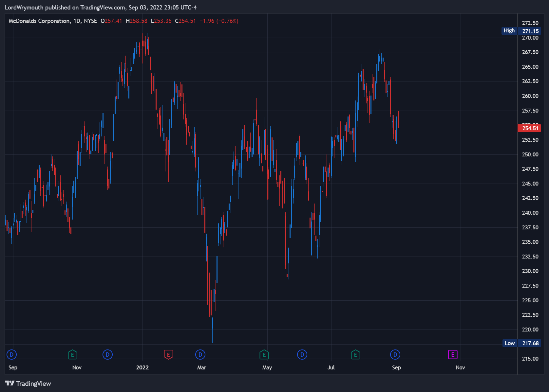Click the 227.50 price axis label
The width and height of the screenshot is (549, 392).
pos(530,286)
